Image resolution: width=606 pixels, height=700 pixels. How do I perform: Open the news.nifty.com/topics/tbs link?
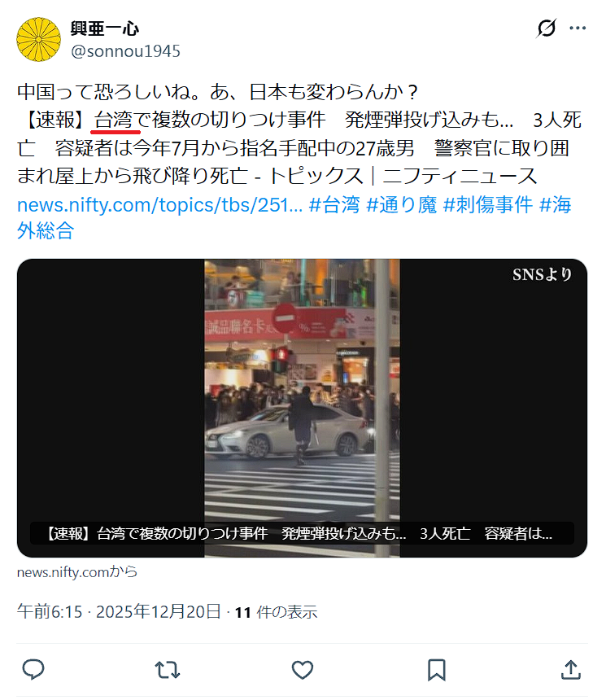159,205
